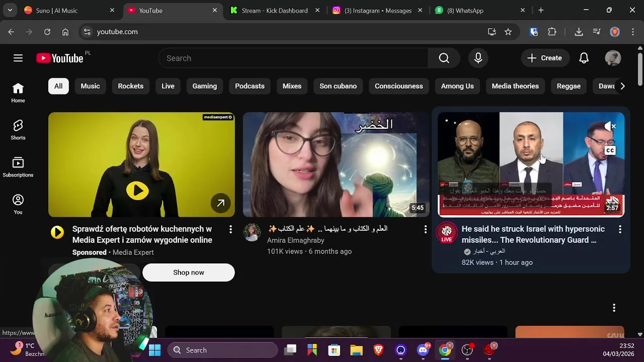
Task: Play the Amira Elmaghraby video thumbnail
Action: pyautogui.click(x=336, y=164)
